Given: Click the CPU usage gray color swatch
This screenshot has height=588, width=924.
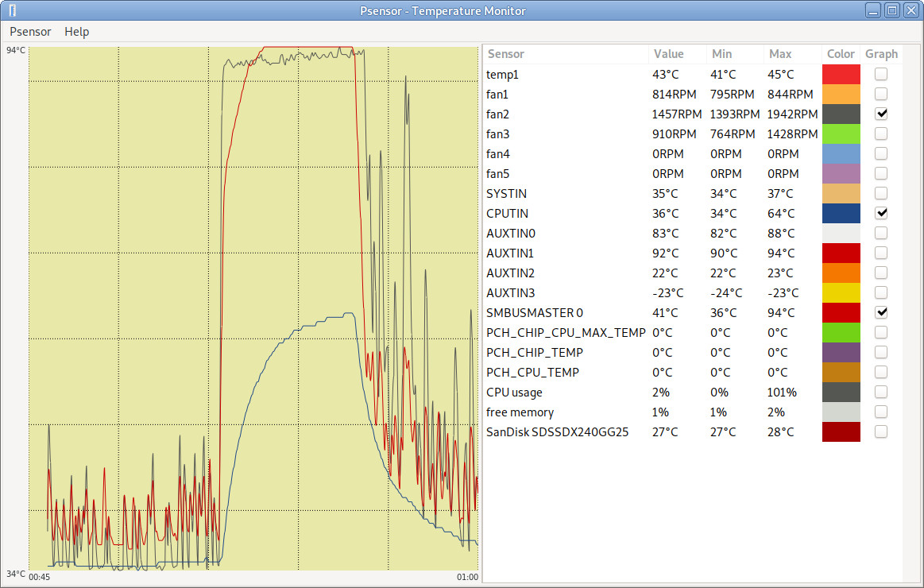Looking at the screenshot, I should [841, 393].
